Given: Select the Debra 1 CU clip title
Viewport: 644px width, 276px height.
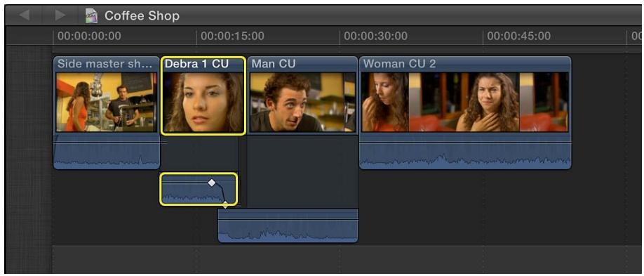Looking at the screenshot, I should (196, 64).
